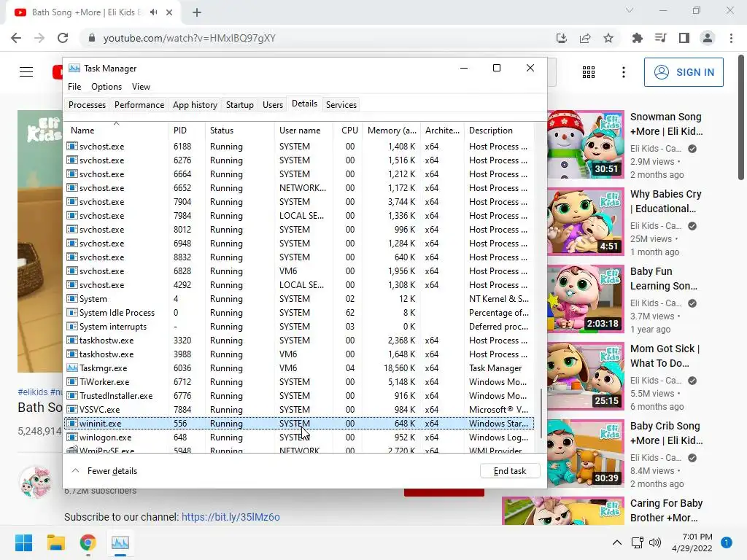Viewport: 747px width, 560px height.
Task: Select the winlogon.exe process row
Action: pyautogui.click(x=299, y=437)
